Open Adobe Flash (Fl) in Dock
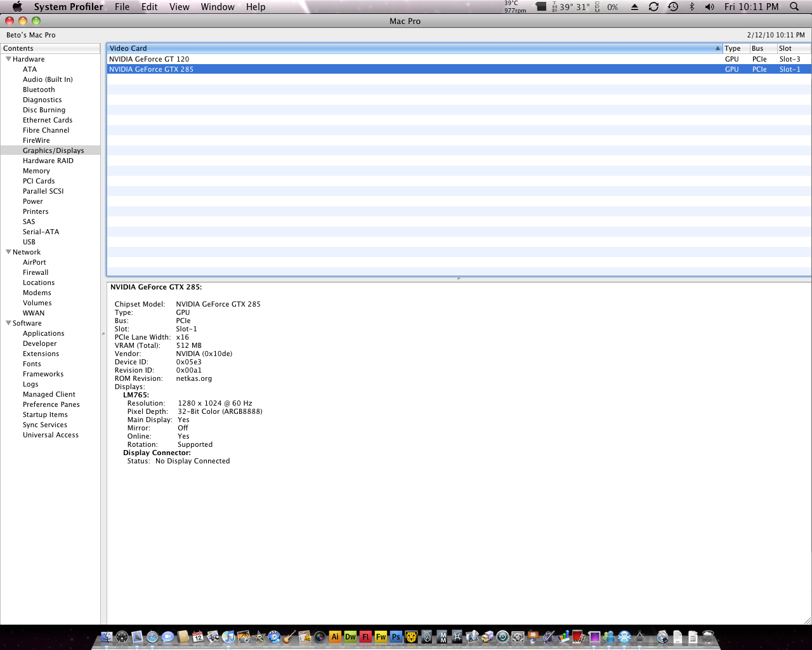Screen dimensions: 812x650 pyautogui.click(x=365, y=637)
